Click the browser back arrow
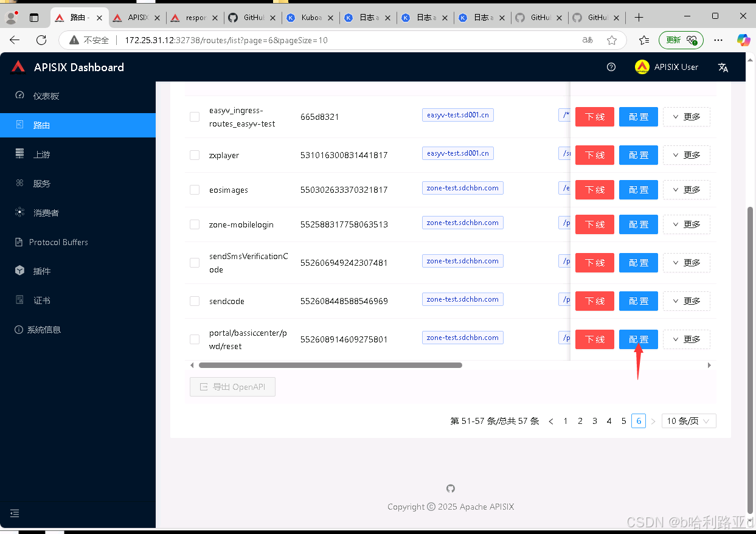 pos(15,40)
